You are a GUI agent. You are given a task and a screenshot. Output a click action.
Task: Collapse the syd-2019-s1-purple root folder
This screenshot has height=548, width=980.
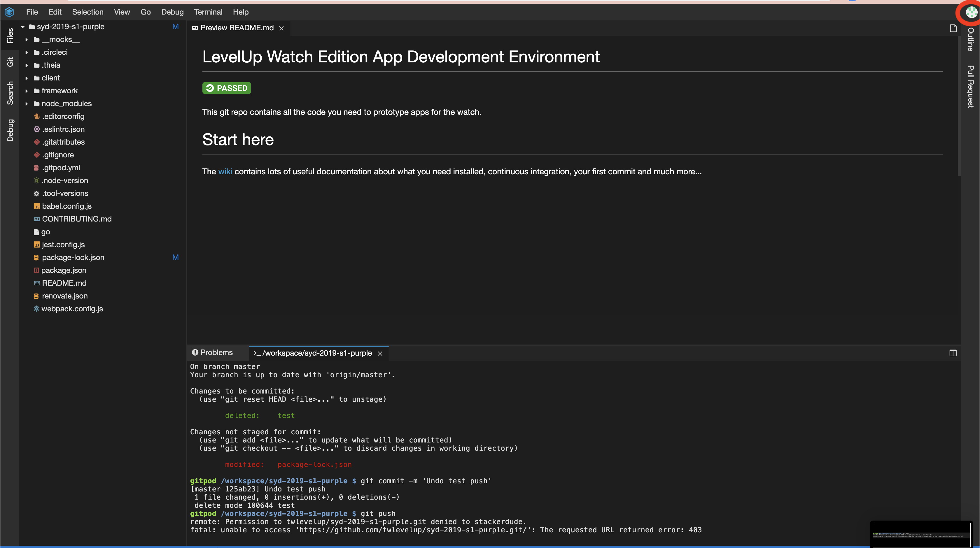22,27
